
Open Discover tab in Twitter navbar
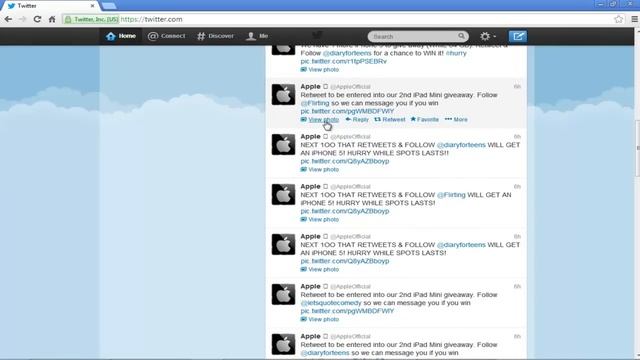click(216, 36)
